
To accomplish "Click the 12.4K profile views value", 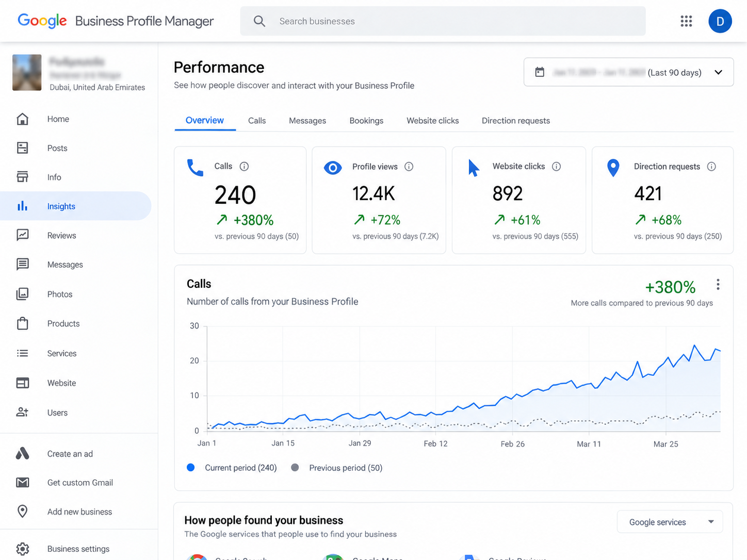I will 373,194.
